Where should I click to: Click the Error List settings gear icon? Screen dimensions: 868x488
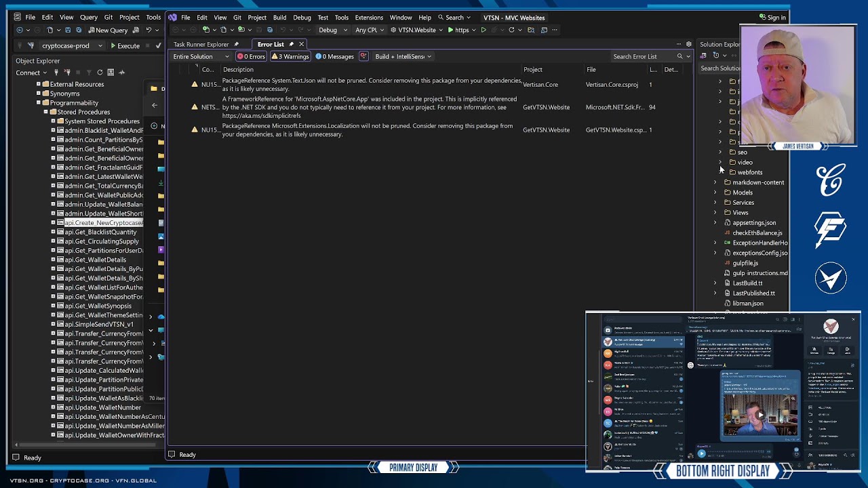(688, 44)
